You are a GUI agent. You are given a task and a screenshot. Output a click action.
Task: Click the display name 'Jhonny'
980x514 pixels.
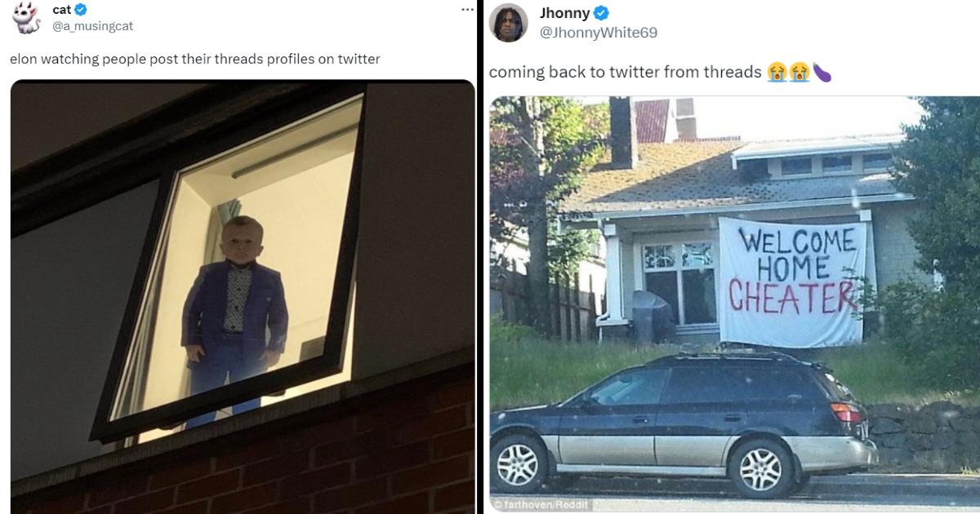coord(565,13)
